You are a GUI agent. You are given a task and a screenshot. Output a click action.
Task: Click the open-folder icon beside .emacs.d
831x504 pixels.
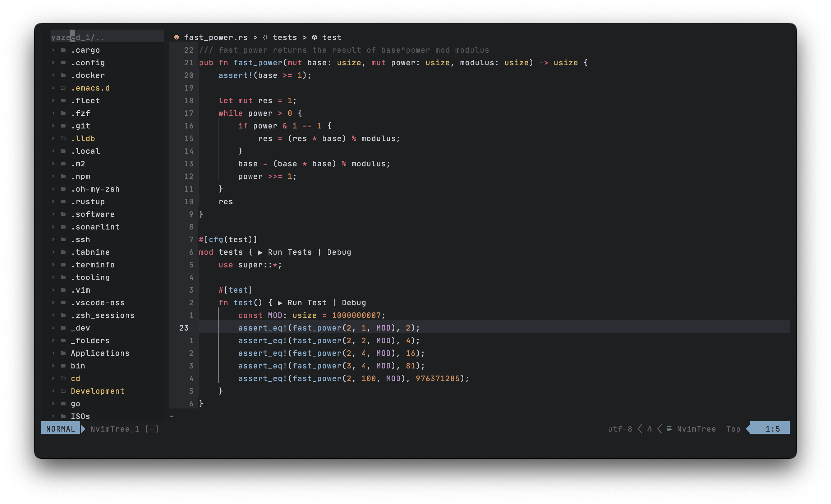(x=63, y=88)
